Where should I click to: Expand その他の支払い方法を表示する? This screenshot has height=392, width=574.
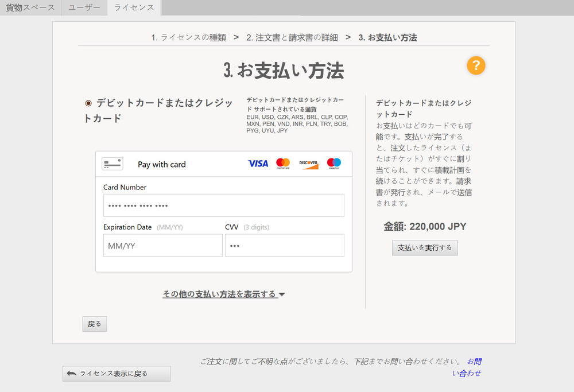[219, 294]
